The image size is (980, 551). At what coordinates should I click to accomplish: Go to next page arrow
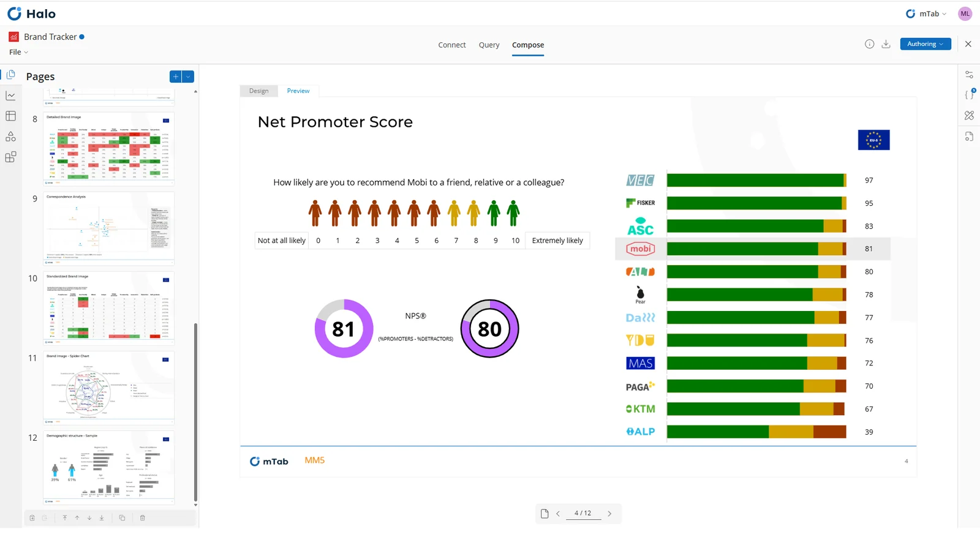(x=609, y=514)
